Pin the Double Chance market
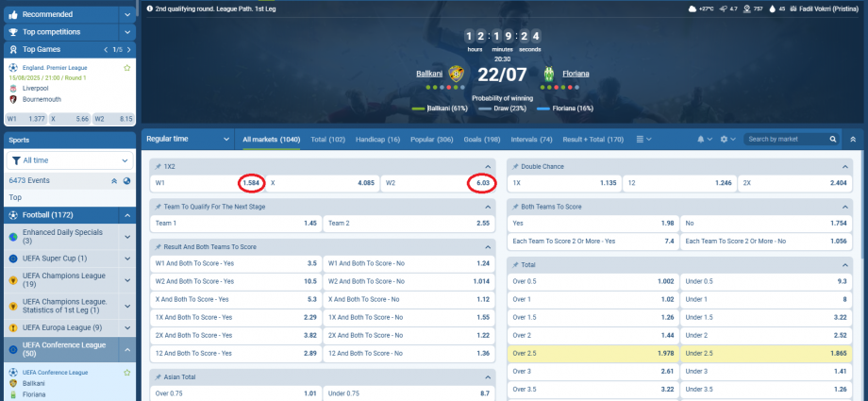Image resolution: width=868 pixels, height=401 pixels. click(515, 167)
